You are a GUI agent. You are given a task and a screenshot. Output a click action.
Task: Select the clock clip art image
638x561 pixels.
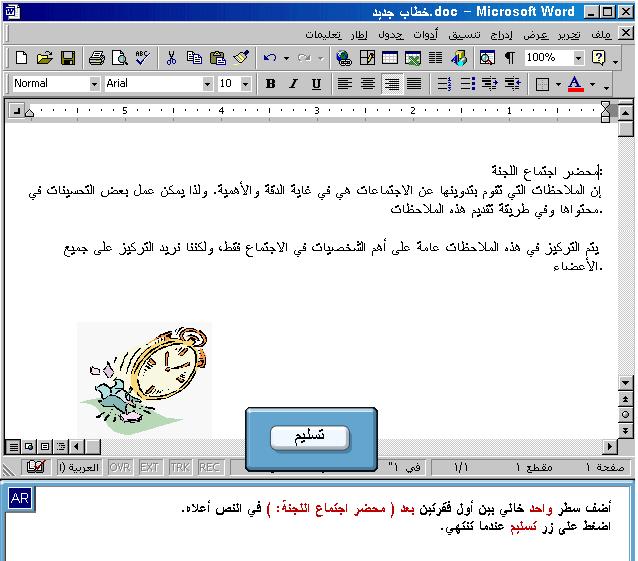143,377
